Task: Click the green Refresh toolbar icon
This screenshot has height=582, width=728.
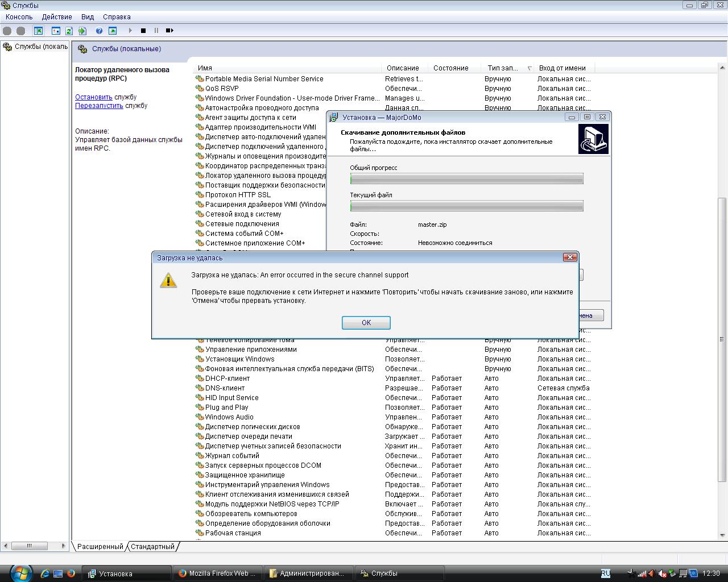Action: coord(69,31)
